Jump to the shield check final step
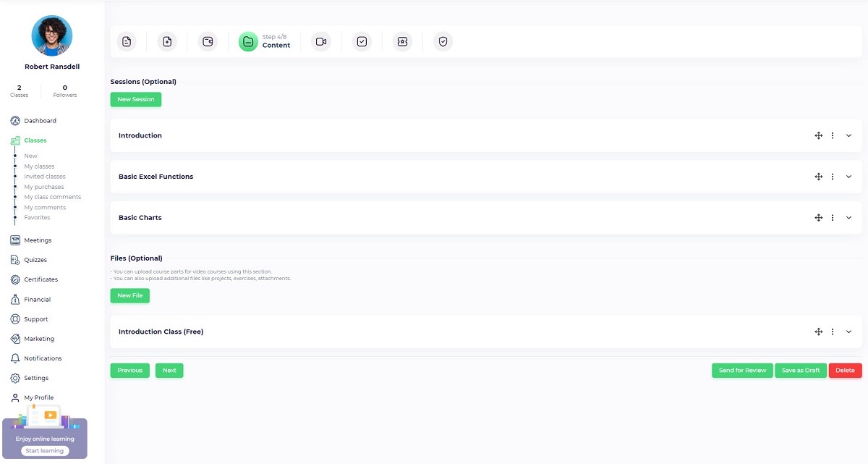 point(443,42)
